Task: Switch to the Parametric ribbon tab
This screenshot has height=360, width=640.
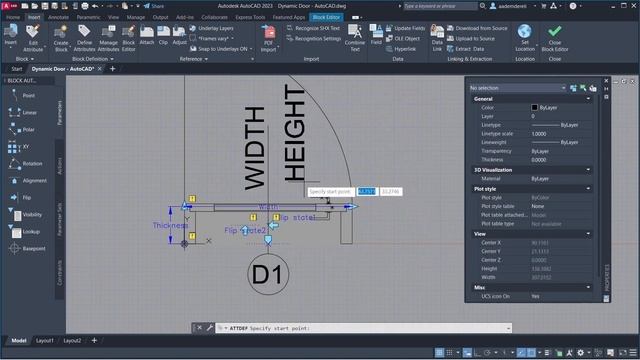Action: [x=88, y=17]
